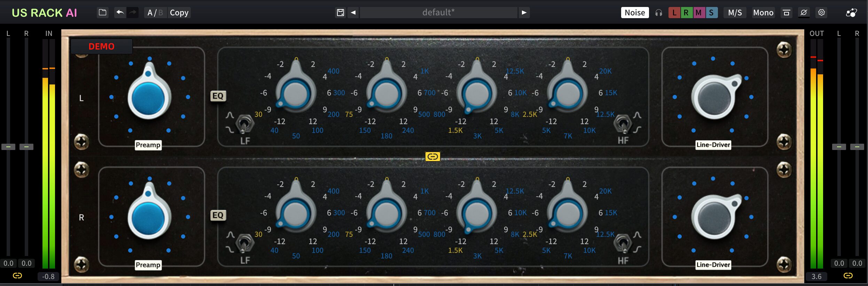Load next preset with right arrow
This screenshot has width=868, height=286.
click(524, 13)
